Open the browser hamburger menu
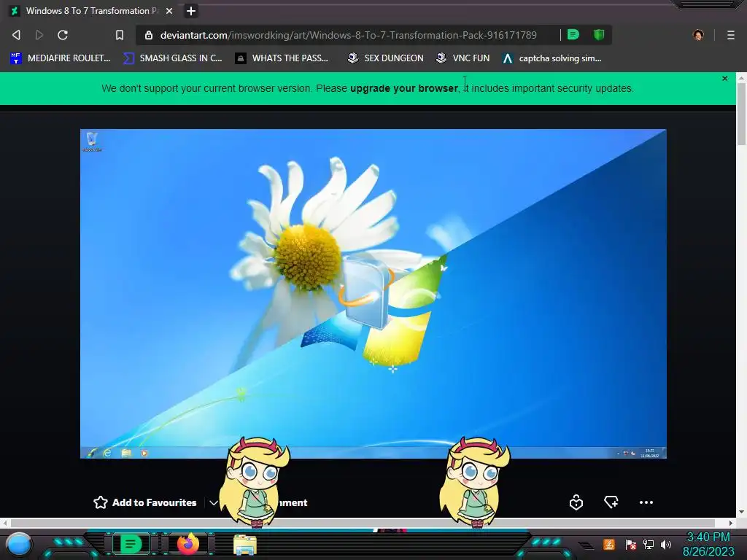This screenshot has width=747, height=560. click(730, 35)
